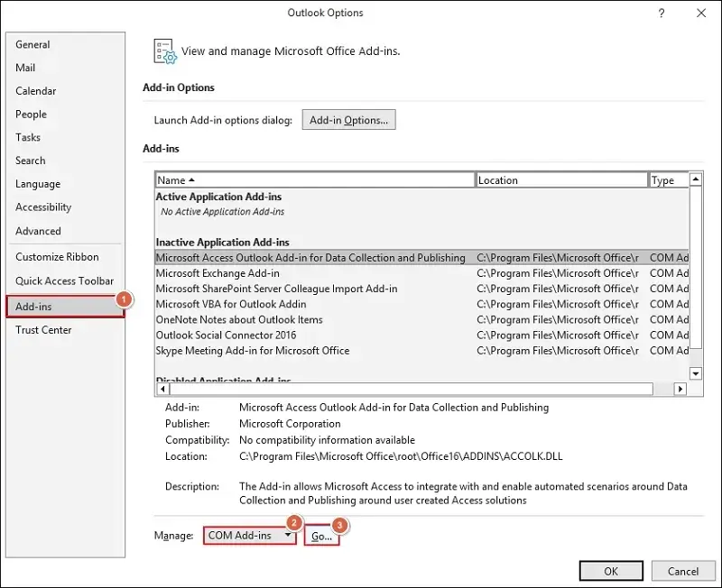Click the Location column header

(560, 179)
